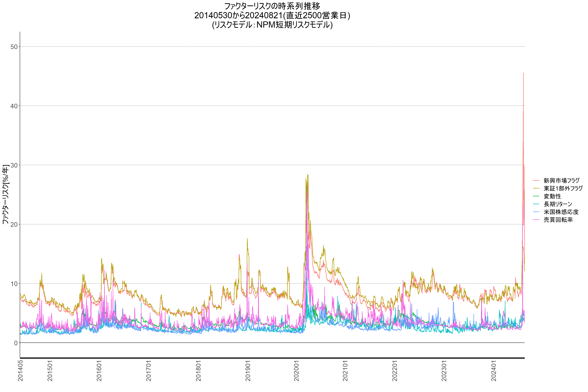
Task: Click the blue 米国株感応度 legend line swatch
Action: coord(536,212)
